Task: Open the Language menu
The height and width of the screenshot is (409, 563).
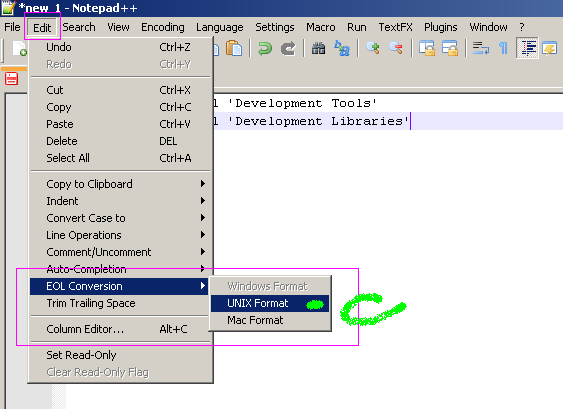Action: click(x=220, y=27)
